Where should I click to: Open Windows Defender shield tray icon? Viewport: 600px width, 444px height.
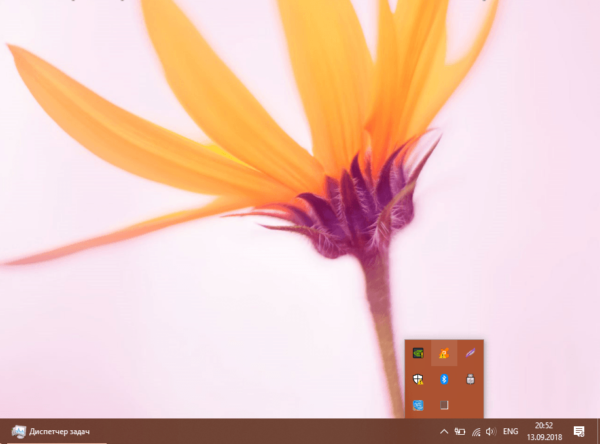coord(418,379)
